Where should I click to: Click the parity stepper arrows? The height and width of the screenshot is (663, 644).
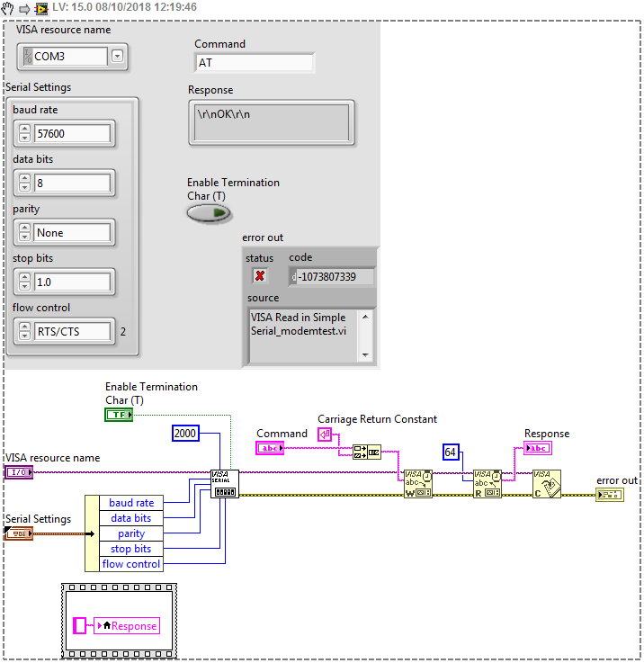25,233
